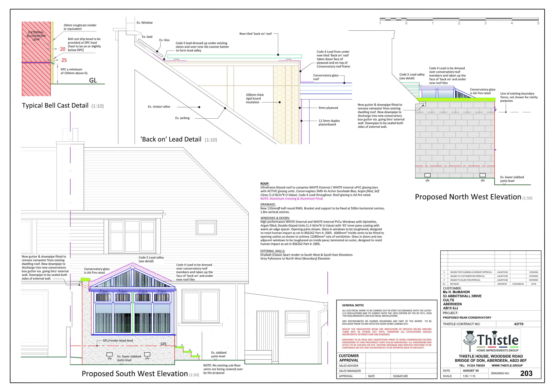Click '200mm thick rigid board insulation' label

tap(255, 99)
